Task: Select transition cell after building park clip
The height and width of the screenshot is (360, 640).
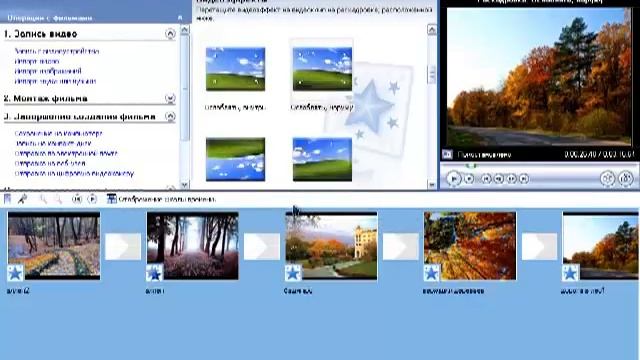Action: coord(400,246)
